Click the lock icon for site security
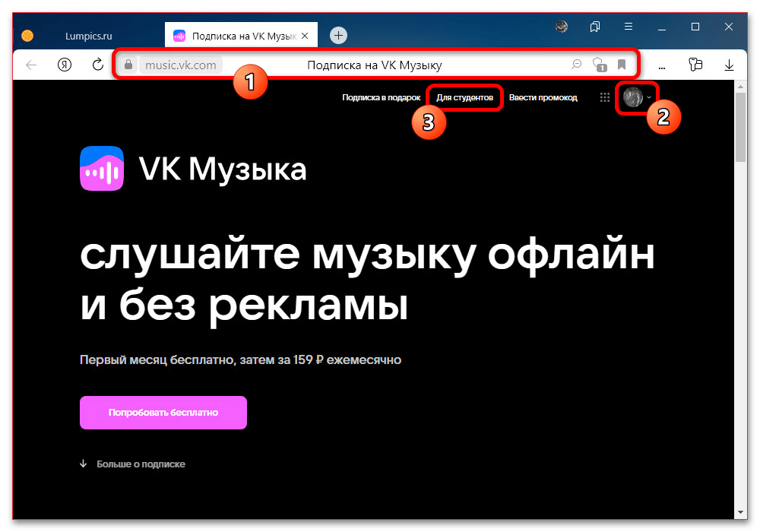The height and width of the screenshot is (532, 760). coord(128,65)
